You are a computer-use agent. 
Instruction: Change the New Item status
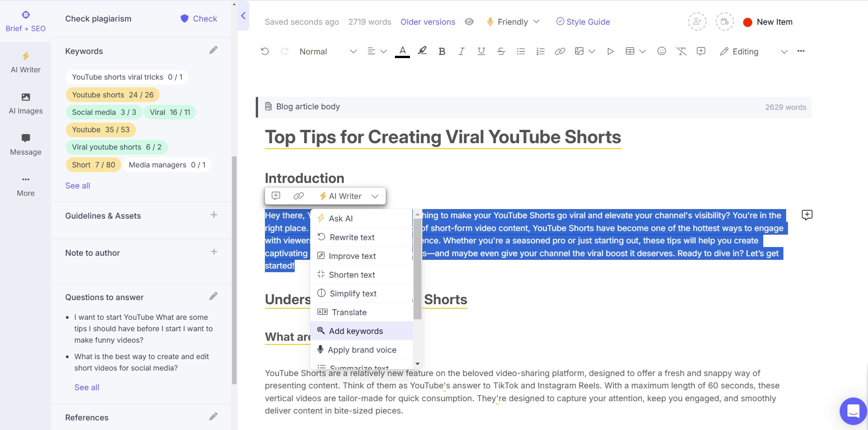click(x=768, y=22)
